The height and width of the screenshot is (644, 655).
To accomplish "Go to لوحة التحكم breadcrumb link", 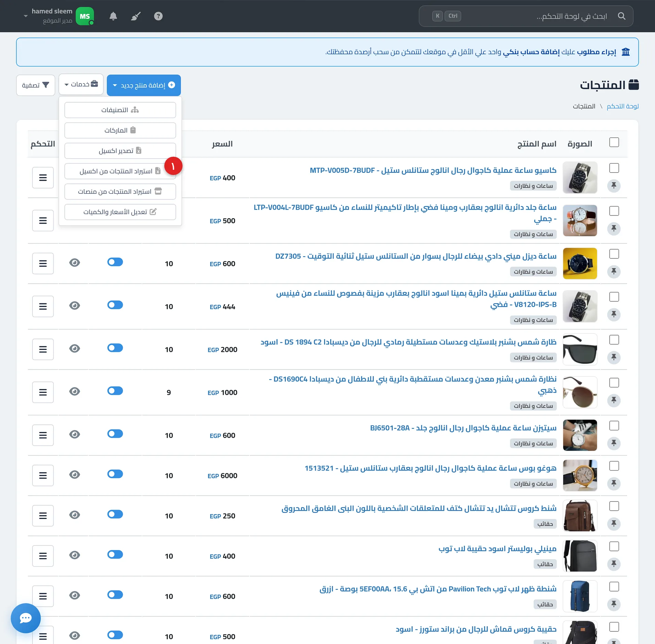I will [623, 106].
